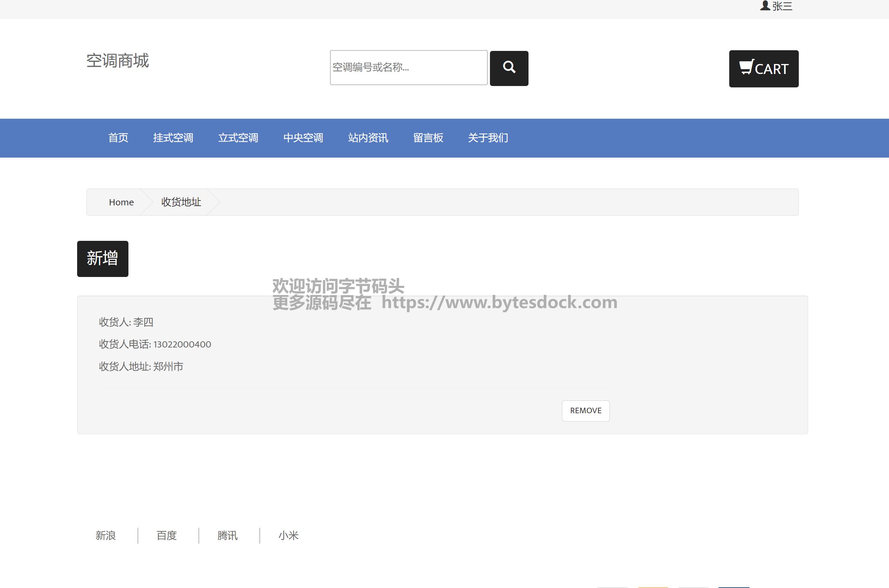Open the shopping CART button
This screenshot has height=588, width=889.
click(x=763, y=69)
